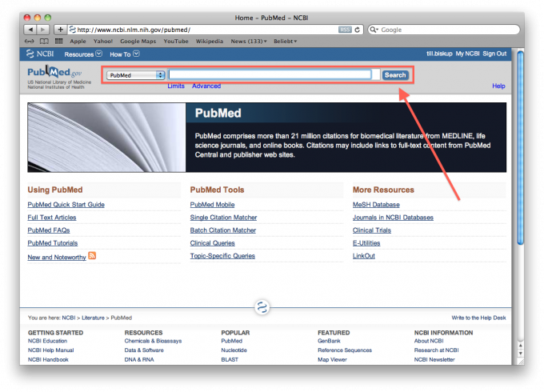544x392 pixels.
Task: Open Journals in NCBI Databases
Action: point(393,218)
